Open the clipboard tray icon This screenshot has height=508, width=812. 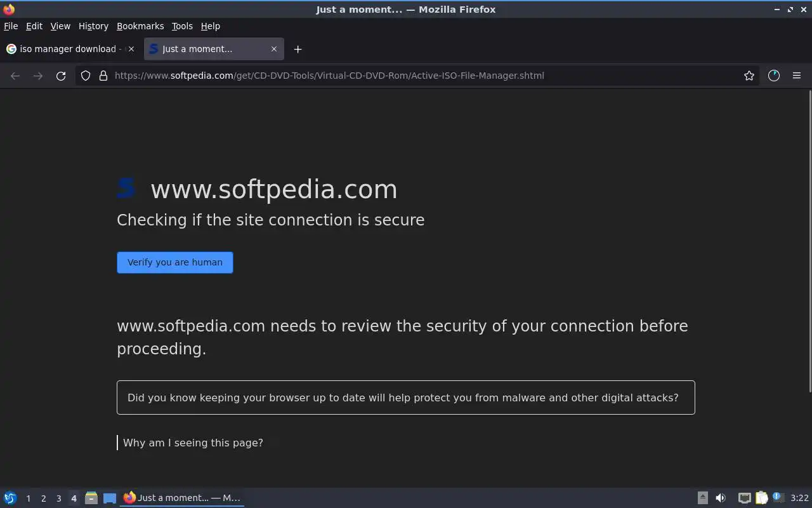761,498
